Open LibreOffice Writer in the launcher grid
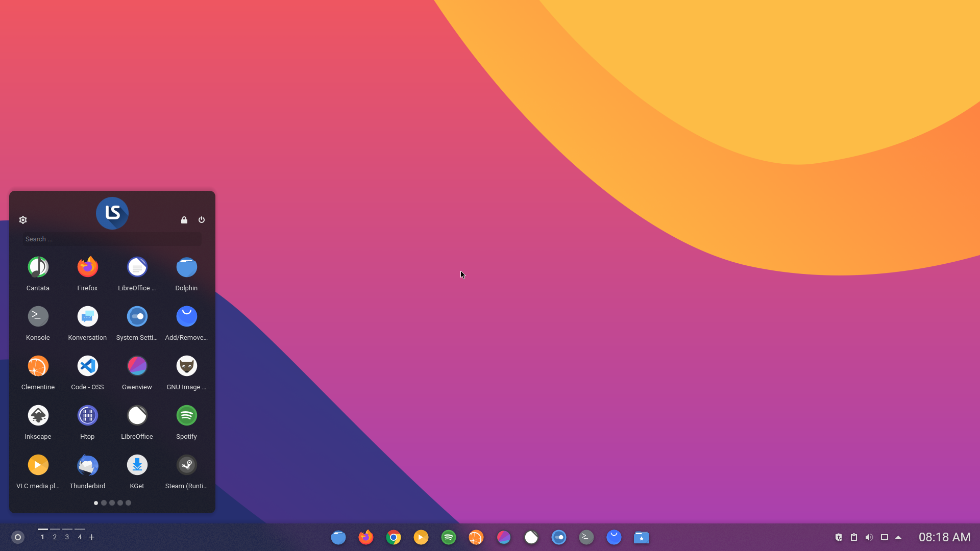980x551 pixels. coord(137,267)
